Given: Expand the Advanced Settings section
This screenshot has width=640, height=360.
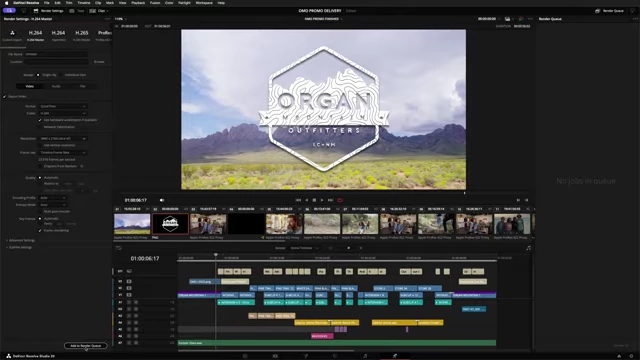Looking at the screenshot, I should (20, 240).
